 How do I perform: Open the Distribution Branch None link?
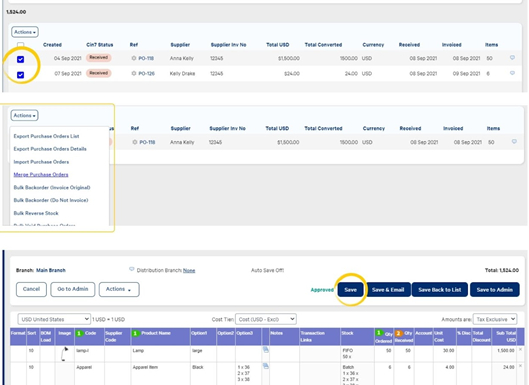click(x=189, y=271)
